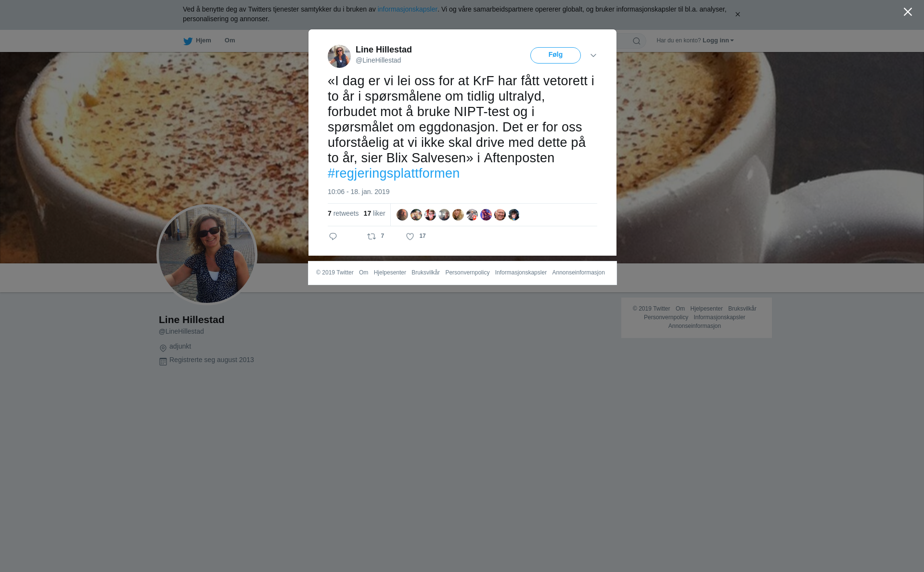Open the Om menu item
Image resolution: width=924 pixels, height=572 pixels.
[x=230, y=40]
